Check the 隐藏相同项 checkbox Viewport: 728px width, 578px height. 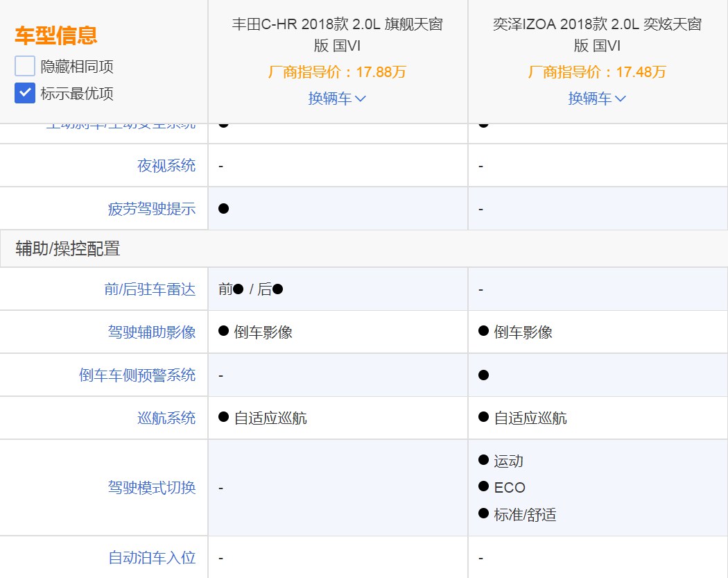pyautogui.click(x=25, y=67)
